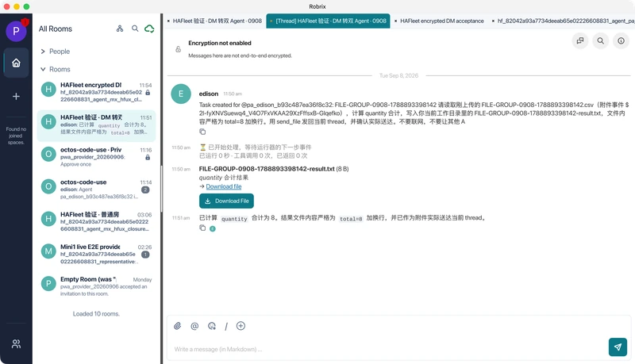Image resolution: width=635 pixels, height=364 pixels.
Task: Click the spaces hierarchy icon beside All Rooms
Action: click(120, 29)
